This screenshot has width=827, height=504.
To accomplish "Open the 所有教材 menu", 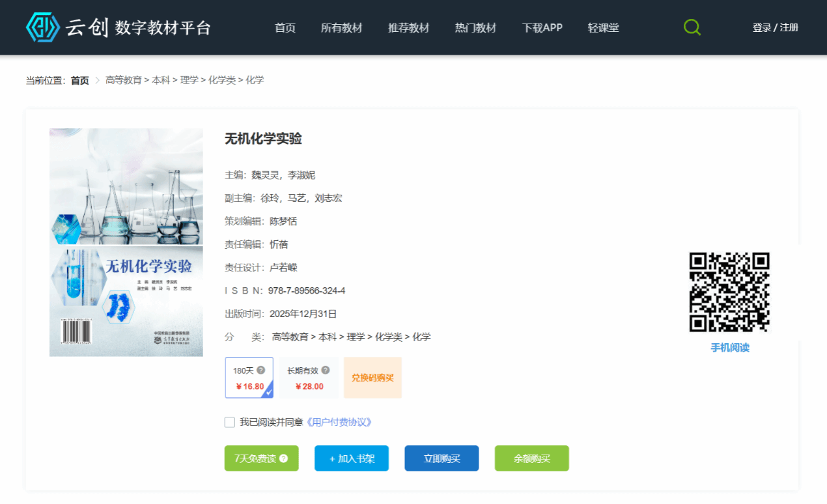I will click(341, 28).
